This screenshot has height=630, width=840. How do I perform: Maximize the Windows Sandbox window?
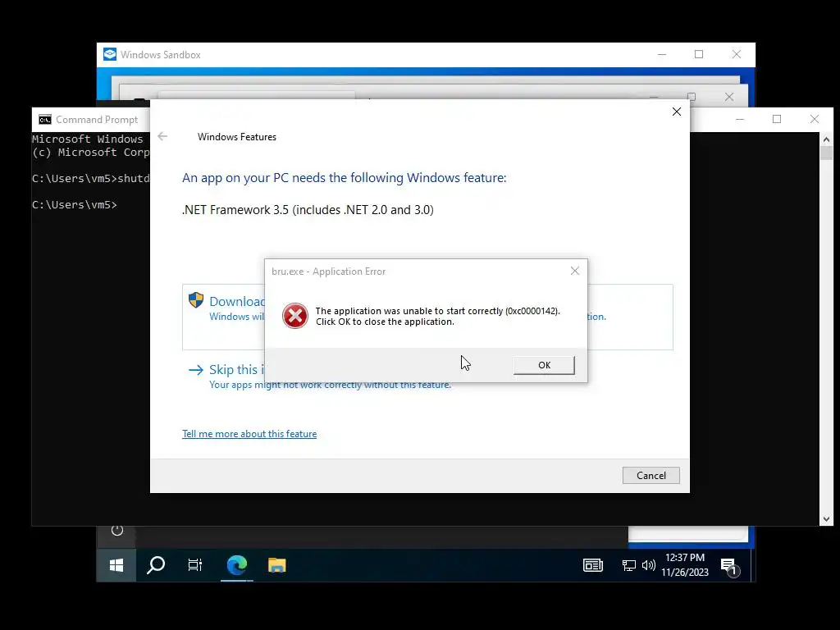coord(699,54)
